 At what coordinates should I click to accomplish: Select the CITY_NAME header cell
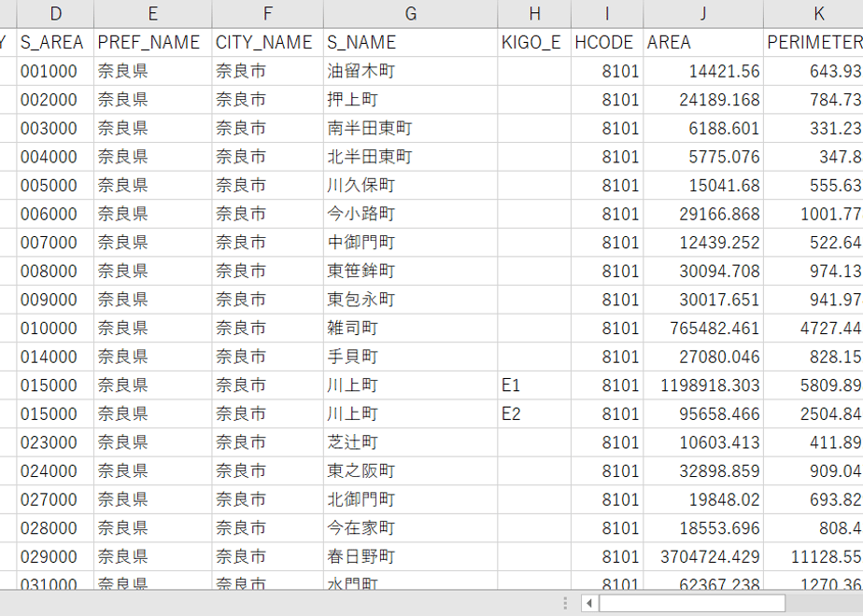click(267, 42)
